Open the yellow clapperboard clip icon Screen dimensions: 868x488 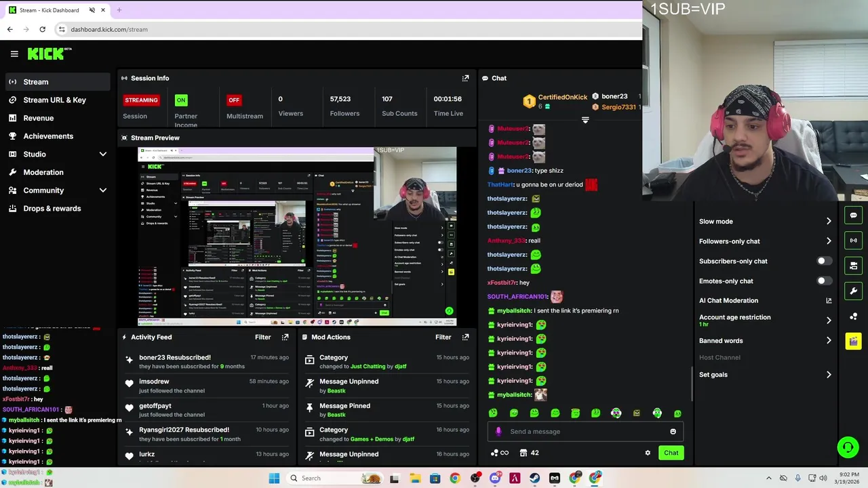coord(853,341)
